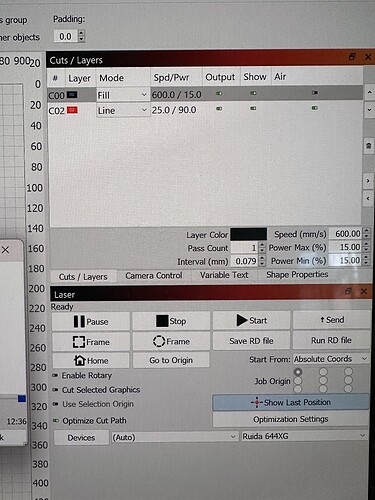375x500 pixels.
Task: Click the circular rubber-band Frame button
Action: (171, 341)
